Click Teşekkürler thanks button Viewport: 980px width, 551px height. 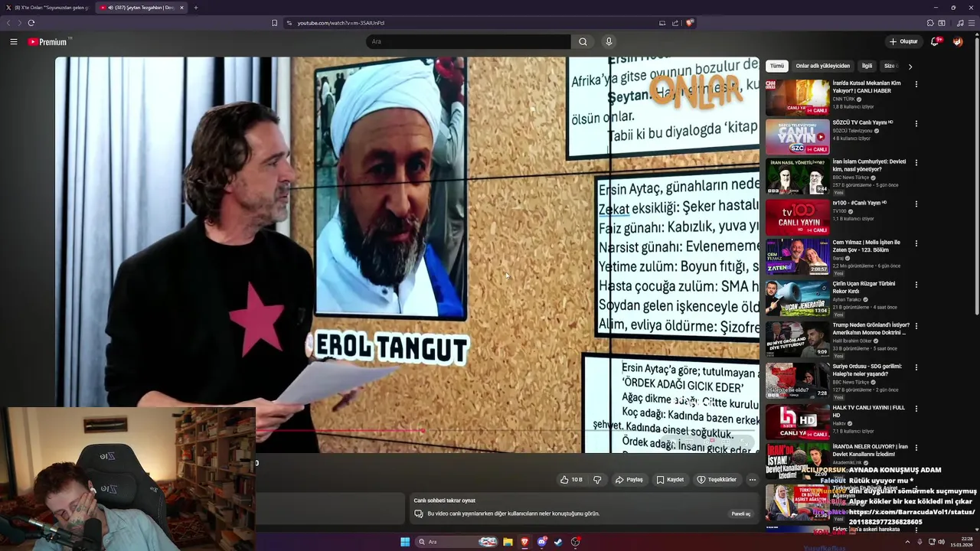click(x=717, y=480)
